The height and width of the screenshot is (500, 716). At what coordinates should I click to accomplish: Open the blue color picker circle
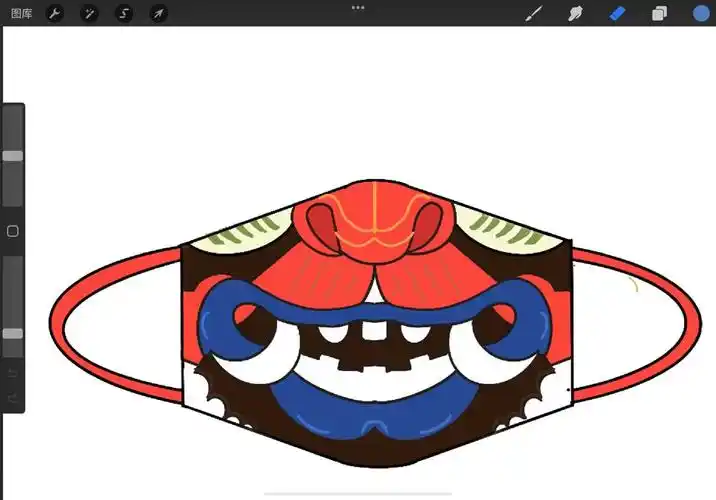[x=701, y=13]
